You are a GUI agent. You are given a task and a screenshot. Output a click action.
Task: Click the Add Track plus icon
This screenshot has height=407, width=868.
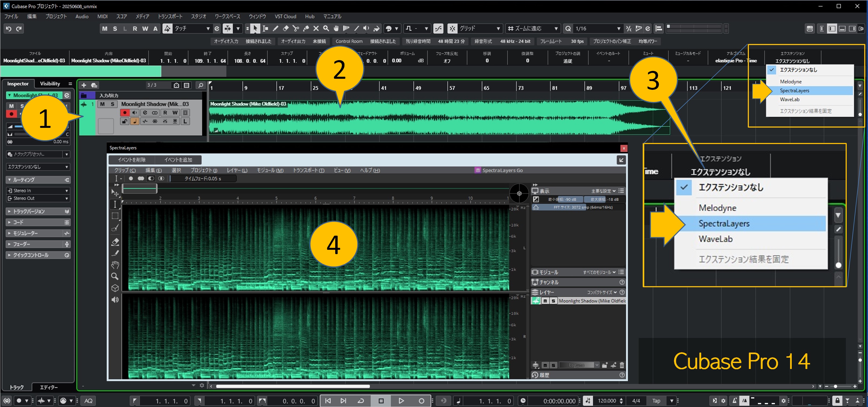(x=84, y=85)
